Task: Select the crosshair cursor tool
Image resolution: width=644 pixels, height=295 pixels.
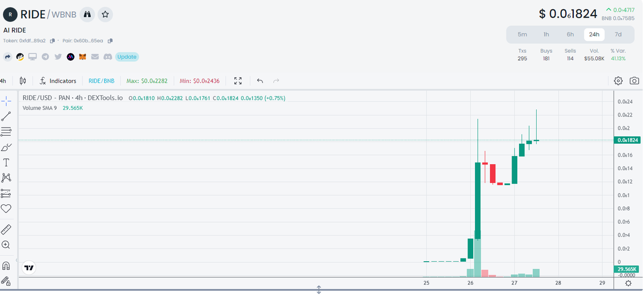Action: click(x=6, y=100)
